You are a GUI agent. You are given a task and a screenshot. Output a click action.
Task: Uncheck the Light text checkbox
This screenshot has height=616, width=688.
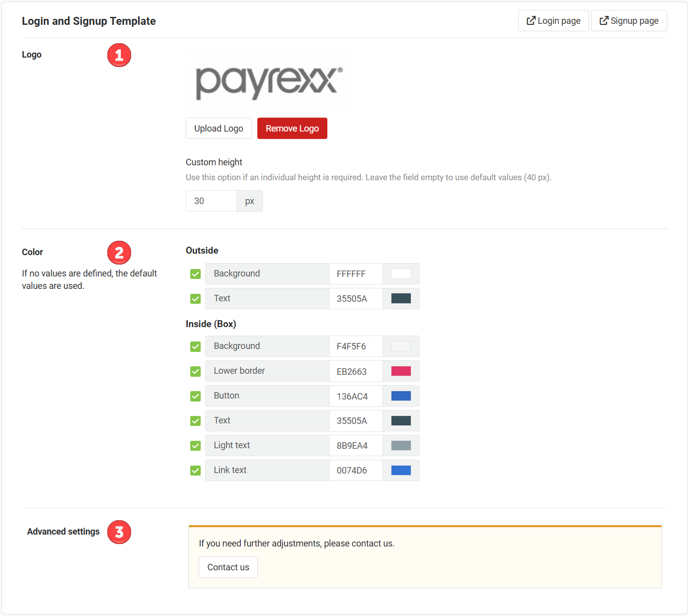coord(195,446)
